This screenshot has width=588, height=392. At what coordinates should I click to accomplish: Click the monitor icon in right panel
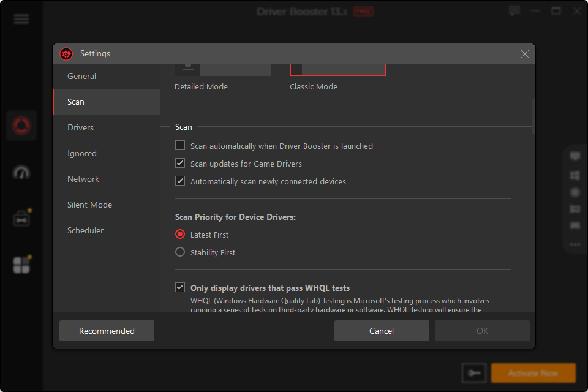pyautogui.click(x=575, y=156)
